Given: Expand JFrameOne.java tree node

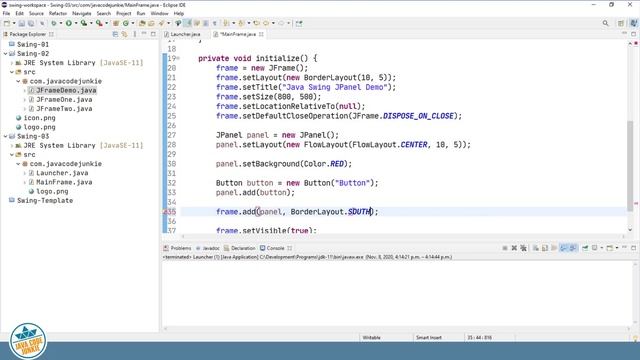Looking at the screenshot, I should click(x=24, y=100).
